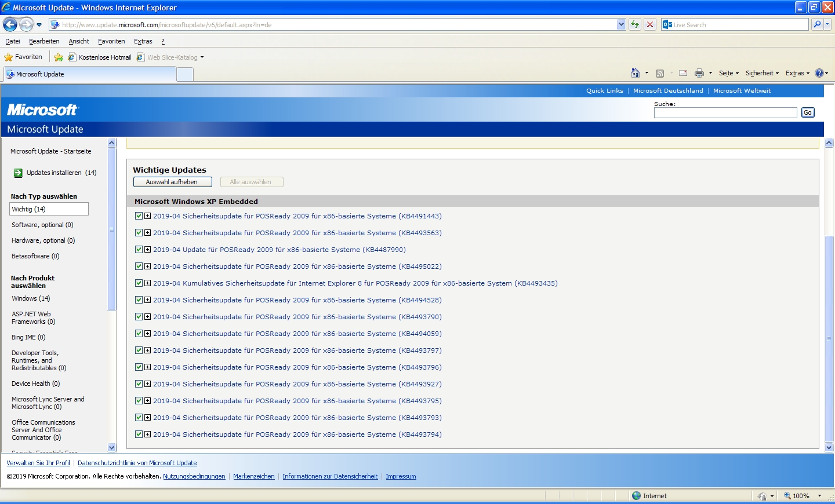Uncheck update KB4491443 checkbox
This screenshot has height=504, width=835.
pyautogui.click(x=139, y=216)
